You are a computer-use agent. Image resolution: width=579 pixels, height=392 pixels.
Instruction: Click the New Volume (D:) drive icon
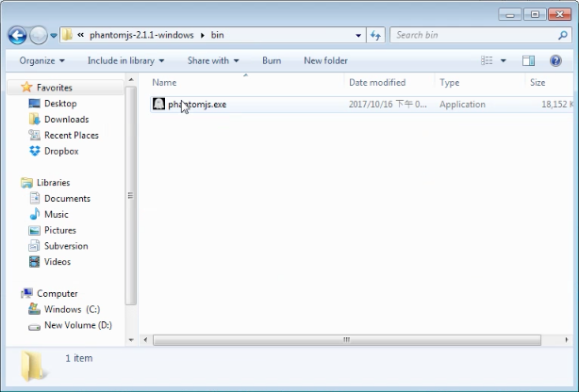coord(34,327)
